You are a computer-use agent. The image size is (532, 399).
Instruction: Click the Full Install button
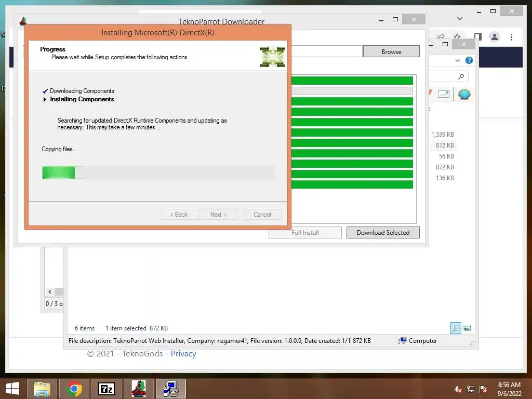[305, 232]
